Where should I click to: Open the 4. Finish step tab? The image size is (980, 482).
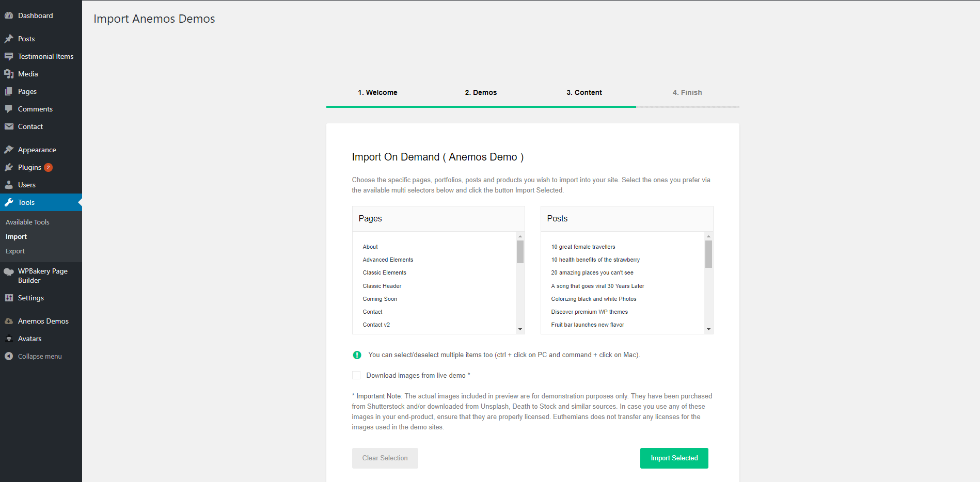pos(687,92)
